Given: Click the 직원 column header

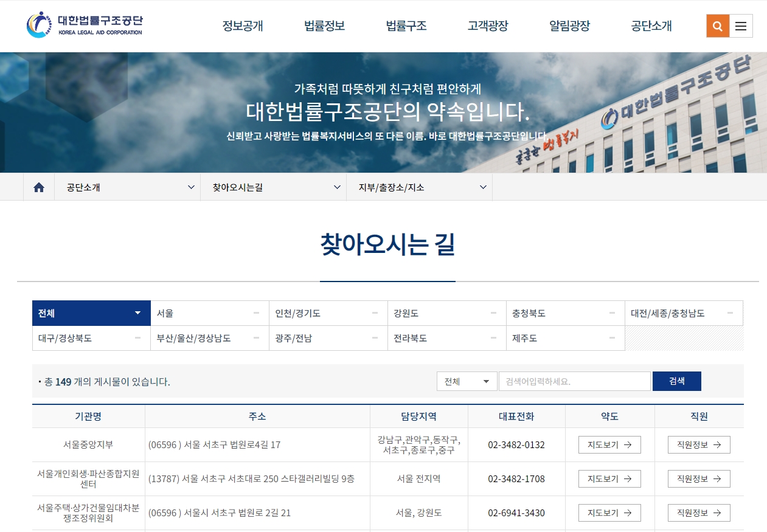Looking at the screenshot, I should (699, 416).
